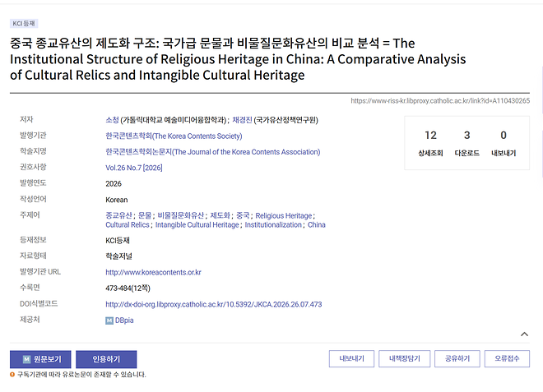Click keyword 제도화

220,215
